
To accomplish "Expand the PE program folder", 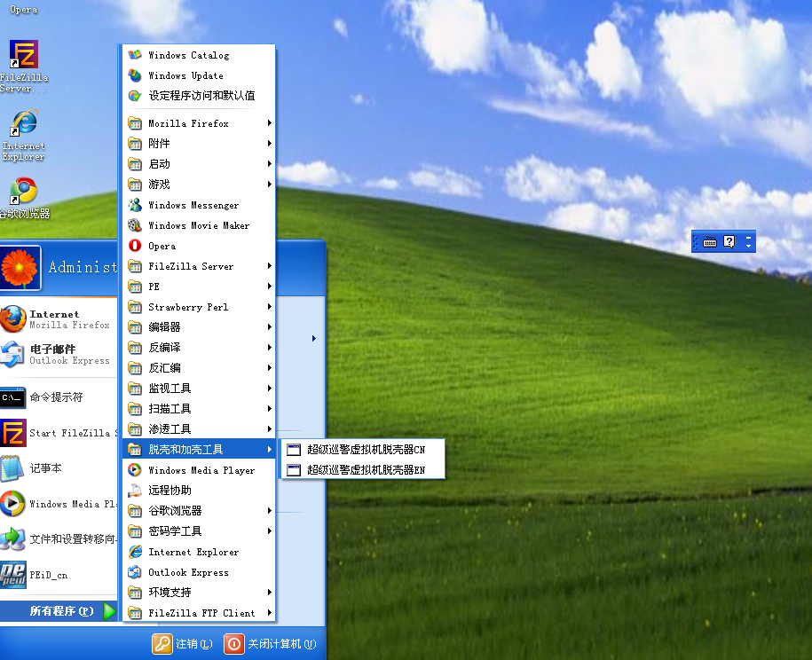I will [x=199, y=287].
